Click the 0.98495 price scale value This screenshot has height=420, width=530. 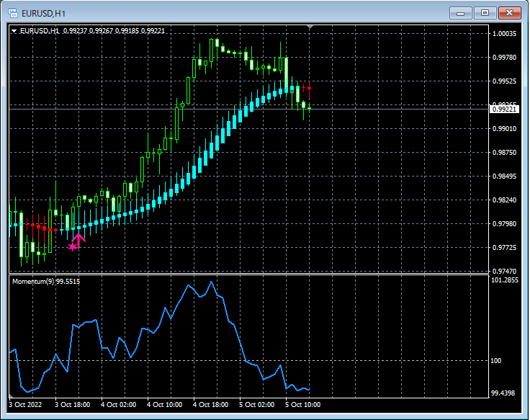[504, 177]
